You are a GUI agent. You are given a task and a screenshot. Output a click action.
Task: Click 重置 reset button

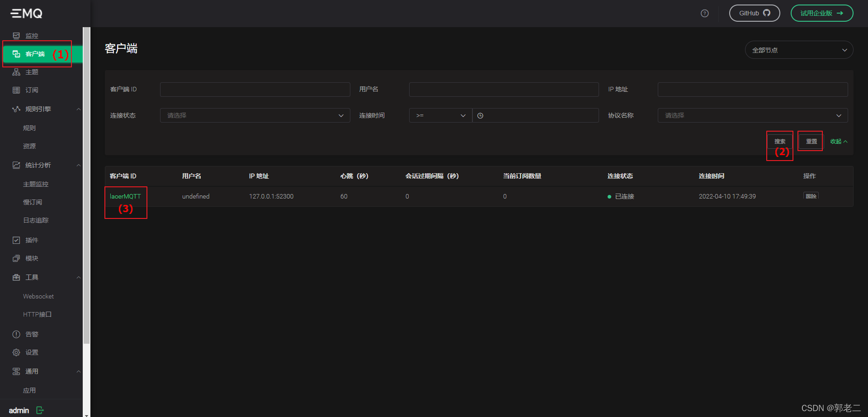point(811,141)
